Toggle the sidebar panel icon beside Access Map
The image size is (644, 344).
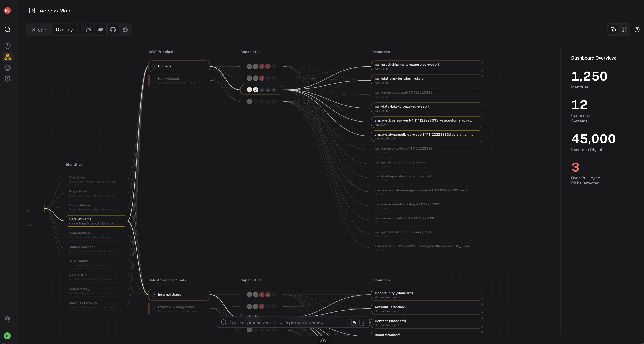pos(32,11)
